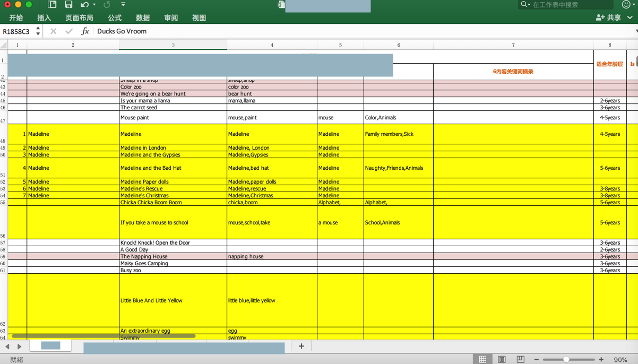
Task: Expand the Share options chevron
Action: coord(630,18)
